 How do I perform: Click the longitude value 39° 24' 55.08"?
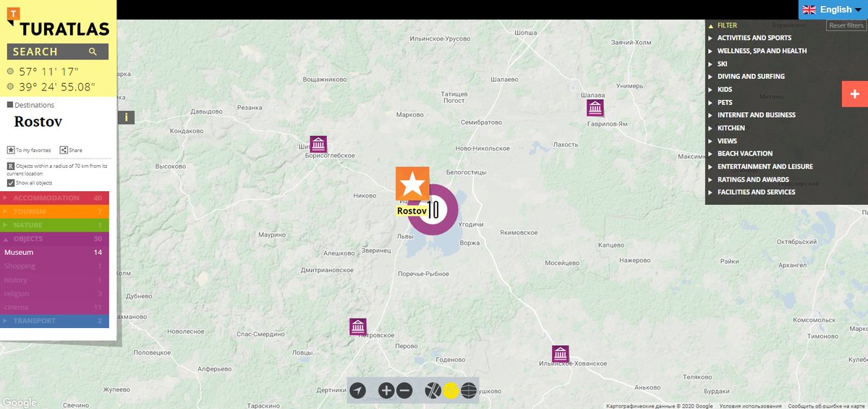tap(57, 87)
